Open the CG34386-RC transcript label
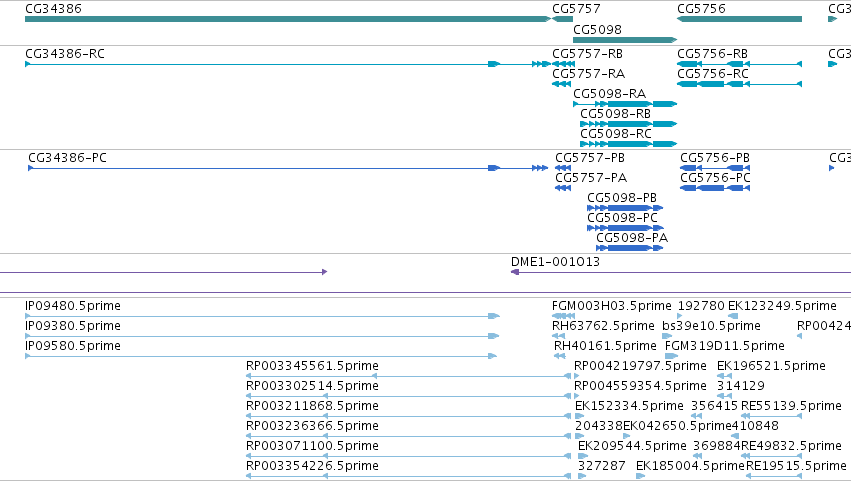 [x=65, y=54]
